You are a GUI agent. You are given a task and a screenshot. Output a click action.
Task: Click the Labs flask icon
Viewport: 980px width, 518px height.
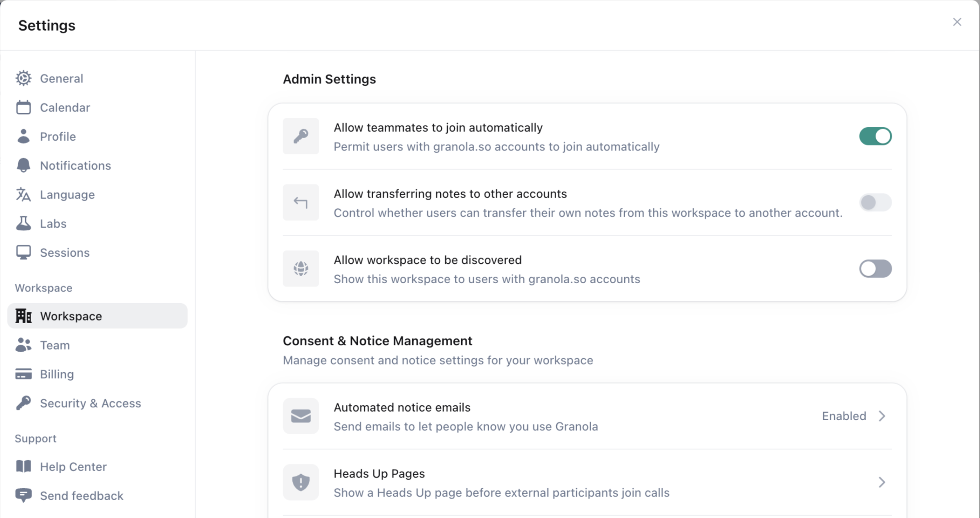23,224
